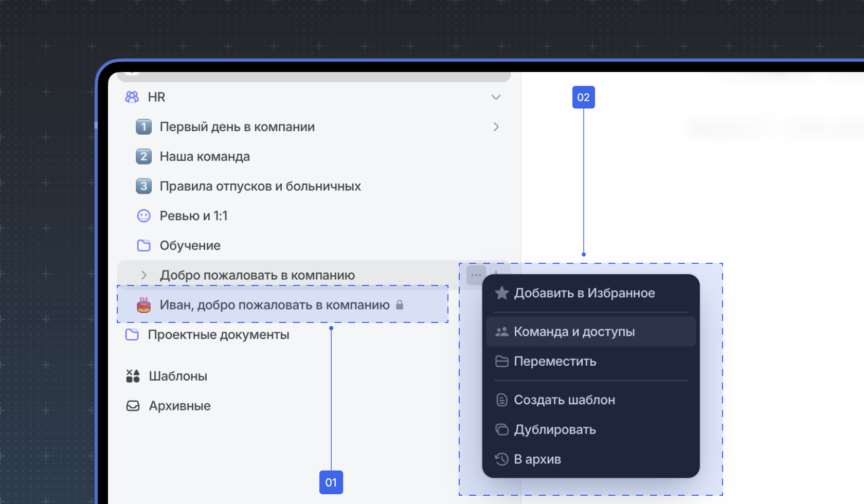Click the Обучение folder icon

click(x=144, y=245)
